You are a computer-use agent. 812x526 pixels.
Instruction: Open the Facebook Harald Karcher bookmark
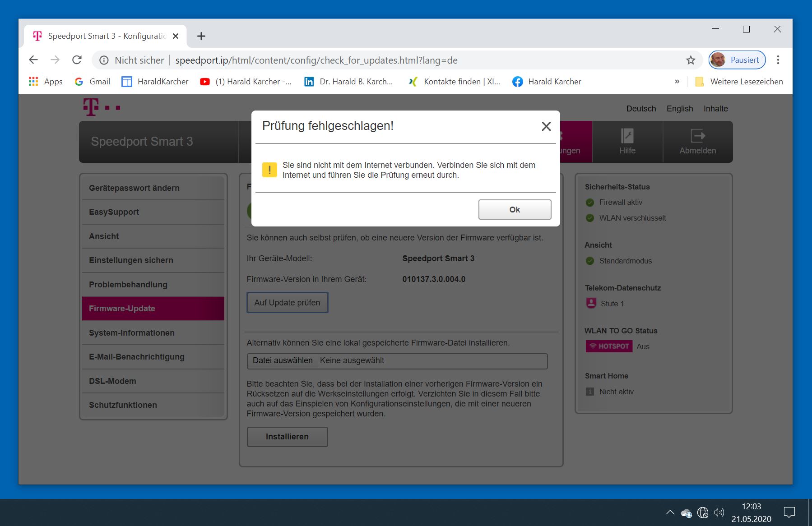(x=547, y=82)
